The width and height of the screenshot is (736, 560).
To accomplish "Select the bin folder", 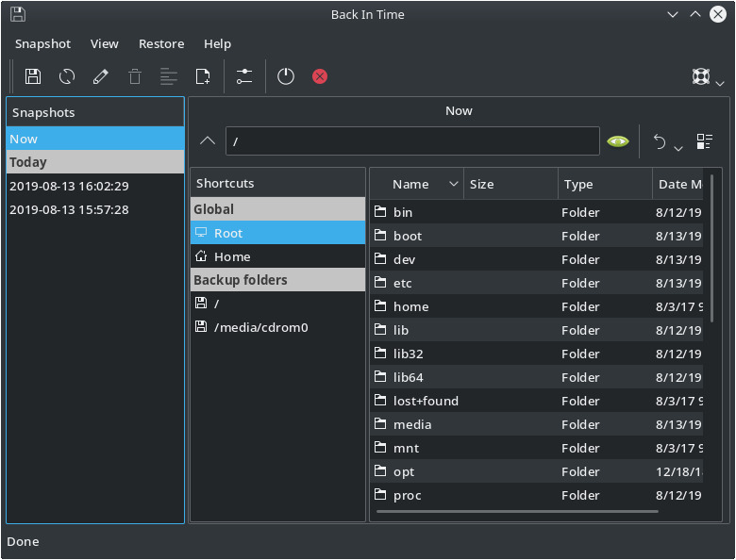I will (x=537, y=212).
